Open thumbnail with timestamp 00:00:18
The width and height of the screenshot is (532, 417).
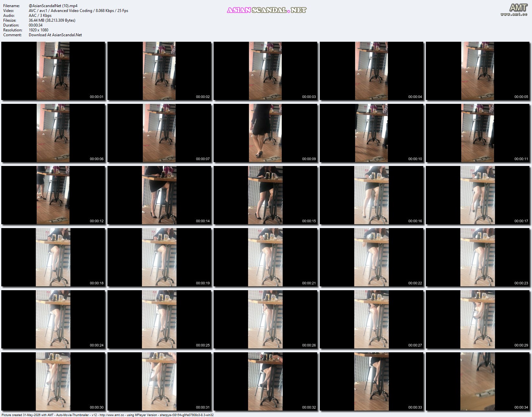click(x=53, y=257)
